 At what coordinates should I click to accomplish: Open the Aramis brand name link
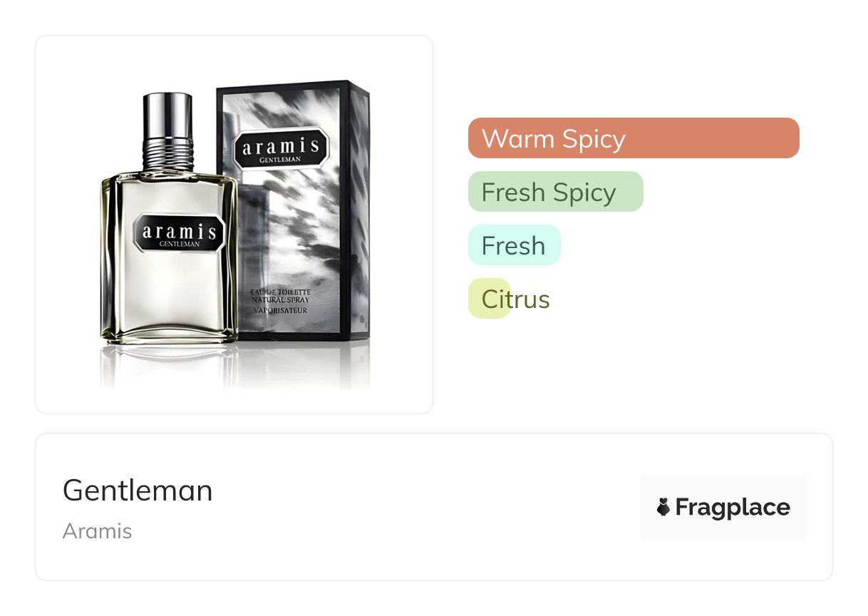[x=97, y=531]
